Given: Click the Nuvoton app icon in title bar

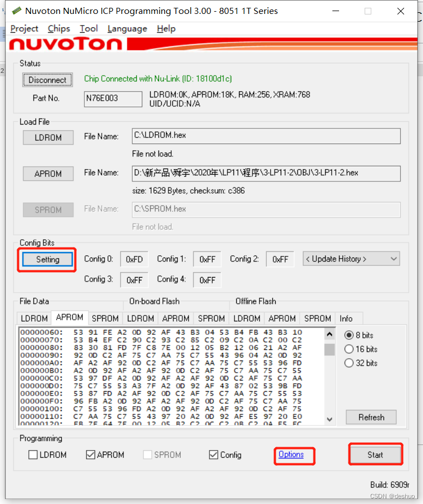Looking at the screenshot, I should click(16, 11).
